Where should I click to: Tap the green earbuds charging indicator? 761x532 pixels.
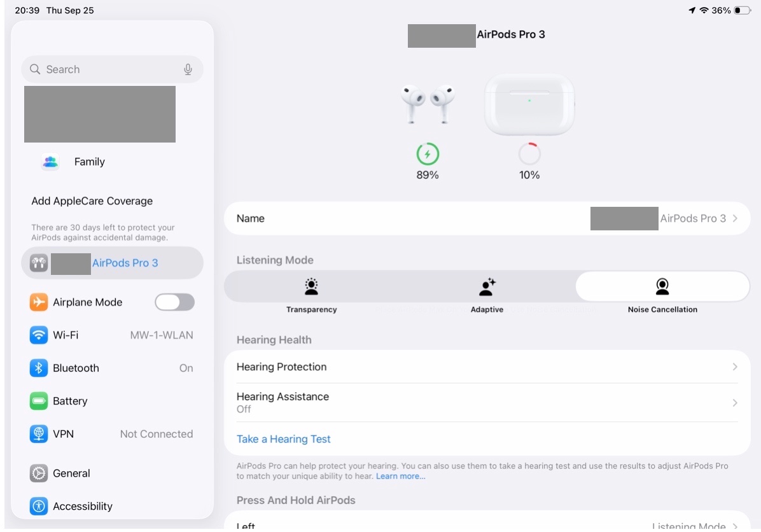point(428,155)
